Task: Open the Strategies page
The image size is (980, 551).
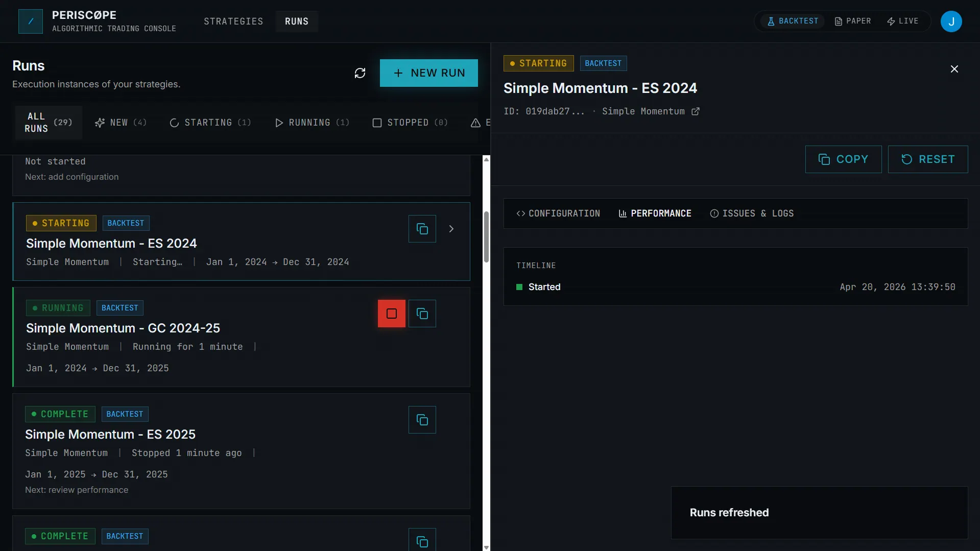Action: click(x=233, y=21)
